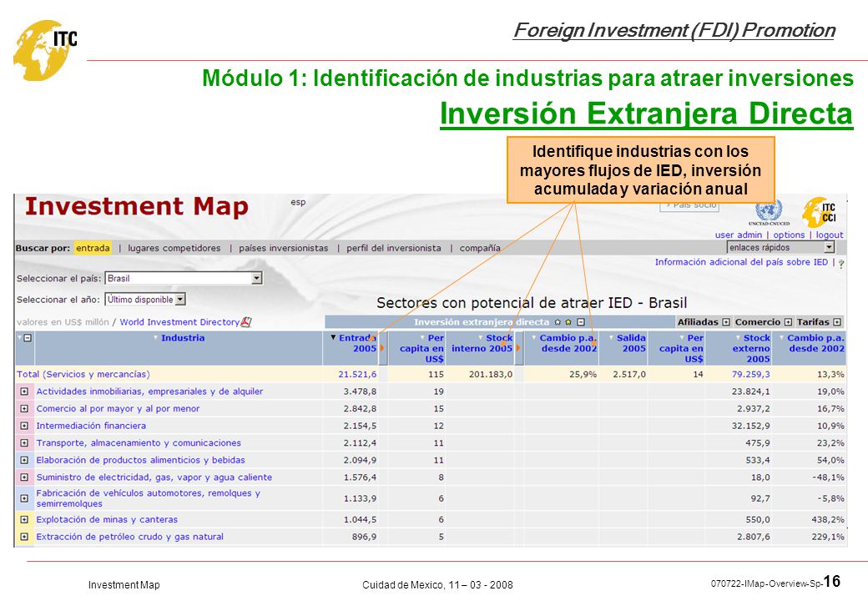Expand the Elaboración de productos alimenticios row
The image size is (868, 601).
(x=24, y=460)
